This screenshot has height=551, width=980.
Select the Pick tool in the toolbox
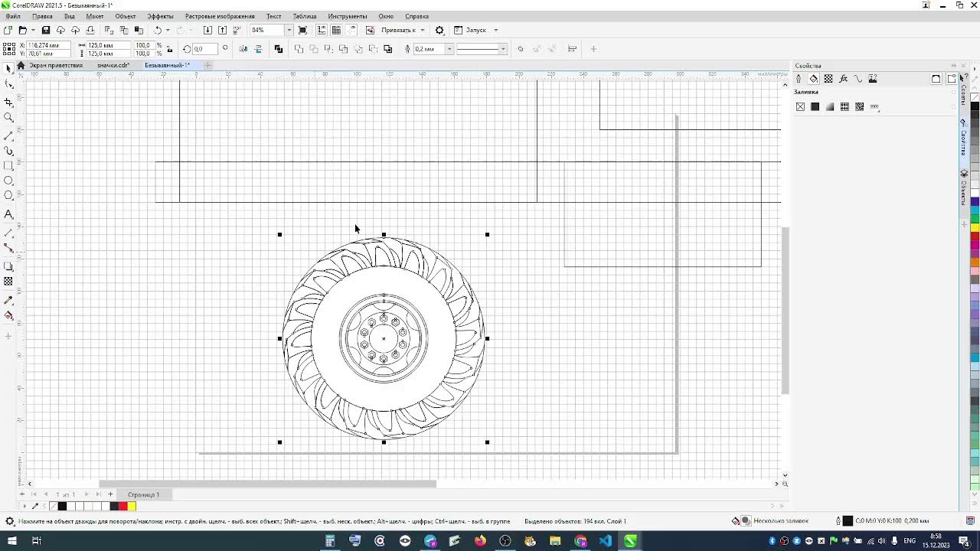coord(8,69)
